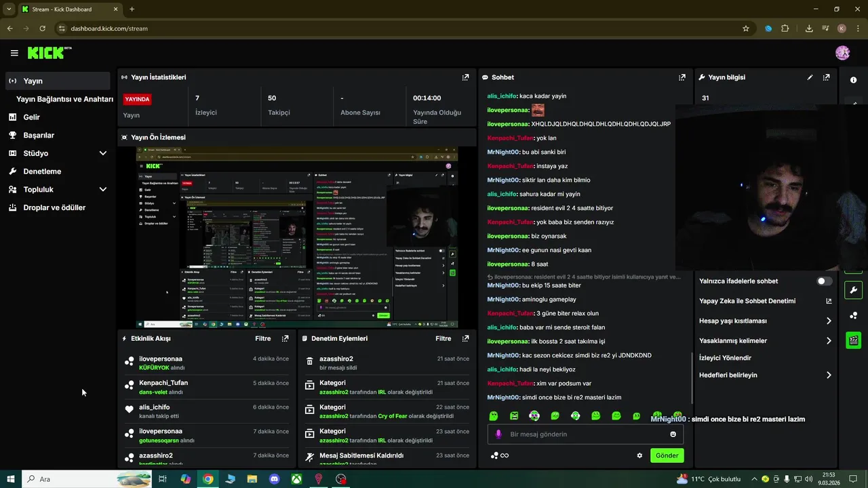Expand the Stüdyo sidebar section
868x488 pixels.
103,153
